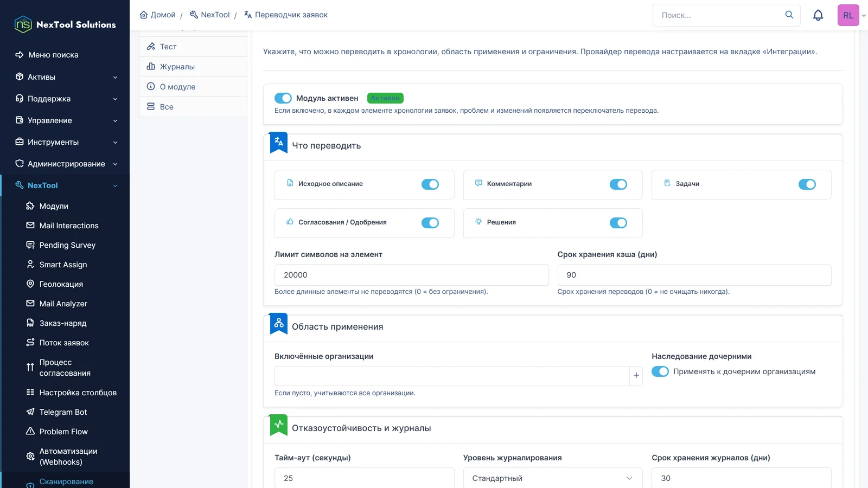The height and width of the screenshot is (488, 868).
Task: Open the Уровень журналирования dropdown
Action: pyautogui.click(x=553, y=478)
